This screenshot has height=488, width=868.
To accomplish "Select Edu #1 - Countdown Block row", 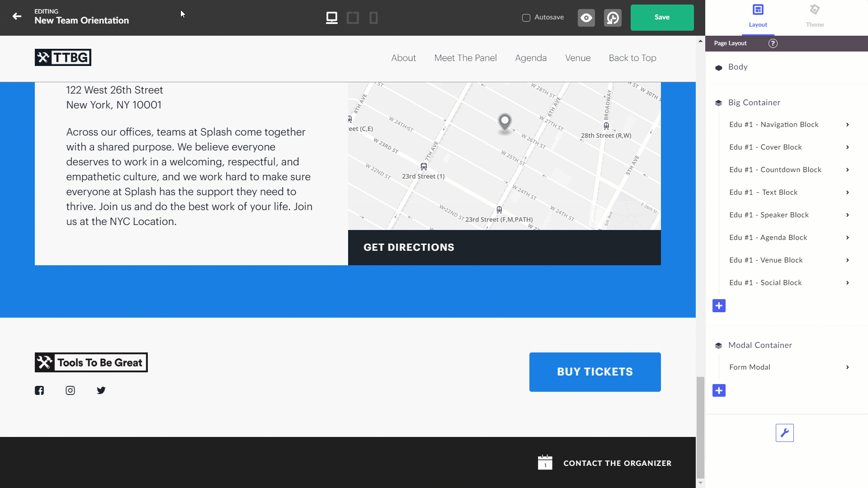I will click(789, 170).
